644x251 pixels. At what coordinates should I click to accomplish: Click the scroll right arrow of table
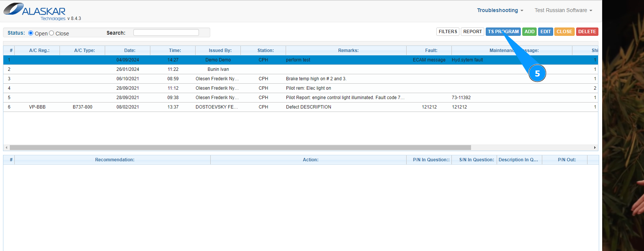click(595, 148)
